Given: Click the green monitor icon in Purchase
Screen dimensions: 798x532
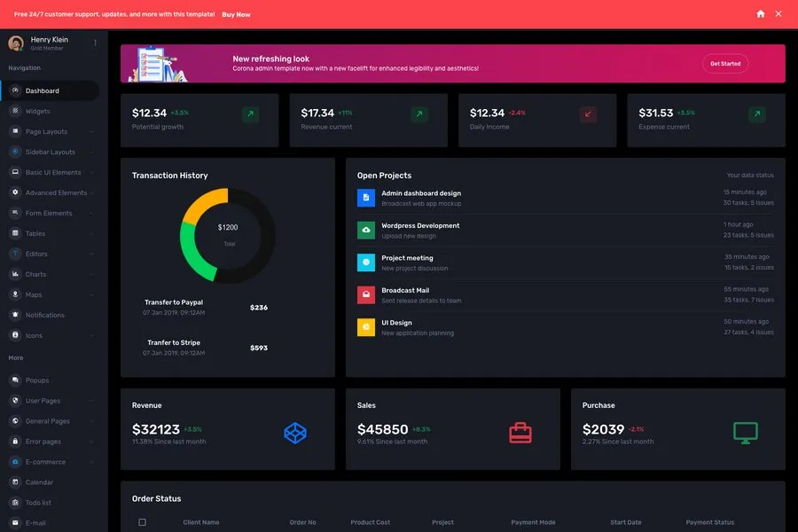Looking at the screenshot, I should [746, 433].
